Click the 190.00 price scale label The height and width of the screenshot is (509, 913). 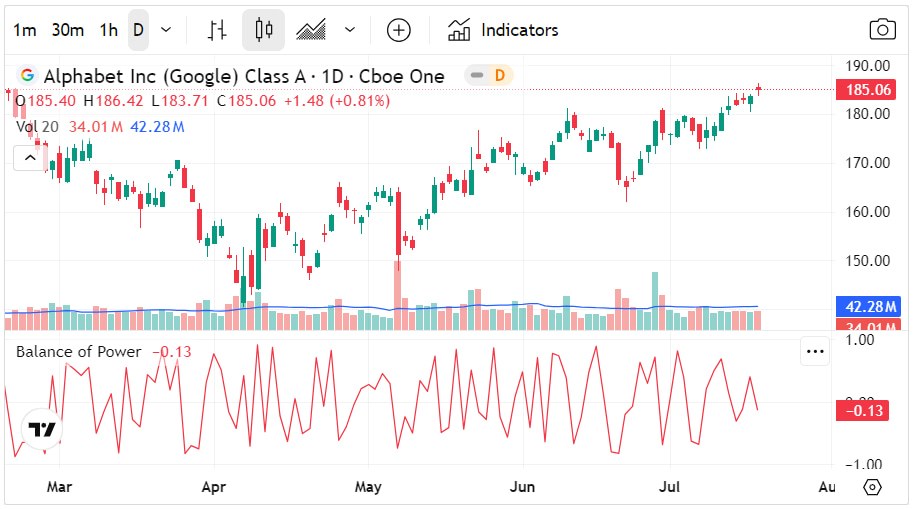coord(868,65)
